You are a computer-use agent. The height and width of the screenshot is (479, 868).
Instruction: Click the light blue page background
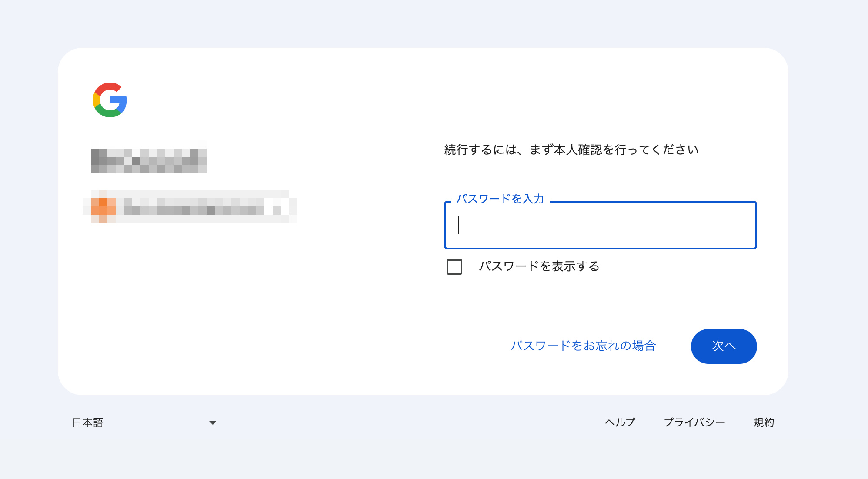click(435, 22)
